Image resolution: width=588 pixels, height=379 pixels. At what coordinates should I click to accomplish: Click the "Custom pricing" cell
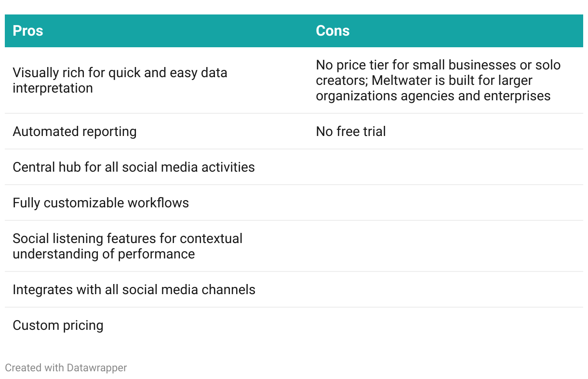click(x=58, y=325)
